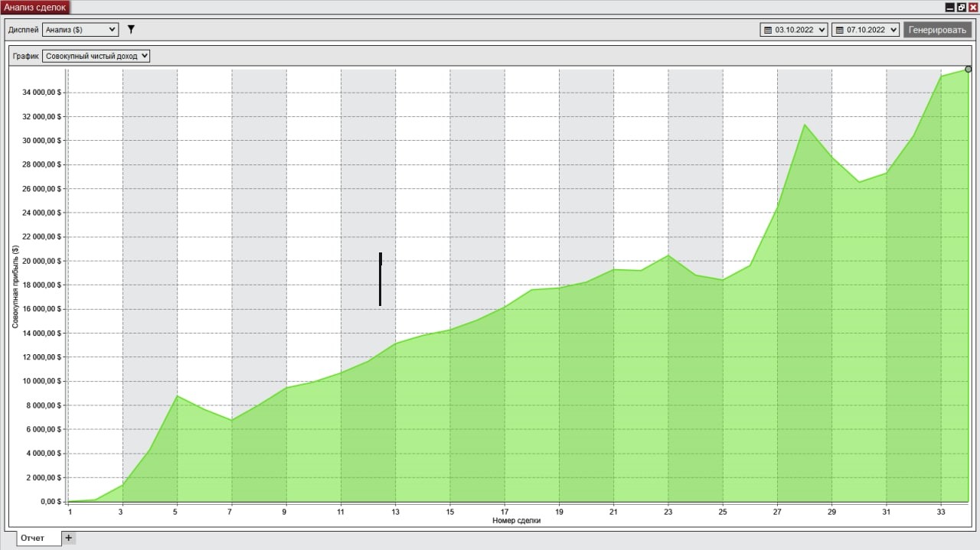This screenshot has width=980, height=550.
Task: Open the end date arrow for 07.10.2022
Action: pos(893,30)
